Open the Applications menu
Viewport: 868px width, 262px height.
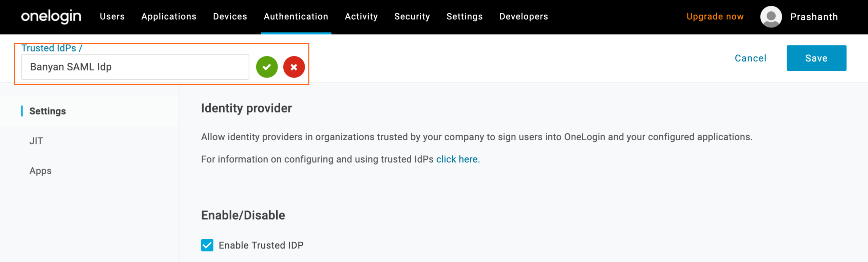169,17
